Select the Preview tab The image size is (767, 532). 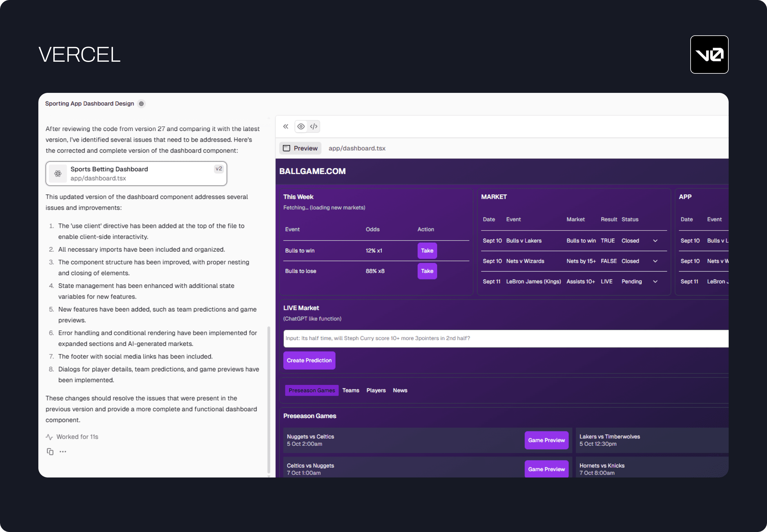300,148
